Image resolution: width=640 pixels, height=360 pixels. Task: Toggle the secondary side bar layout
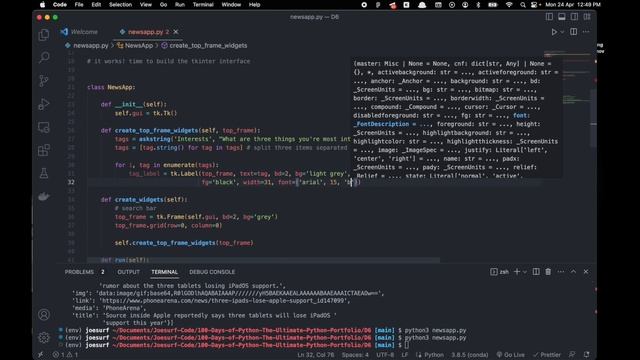(574, 17)
